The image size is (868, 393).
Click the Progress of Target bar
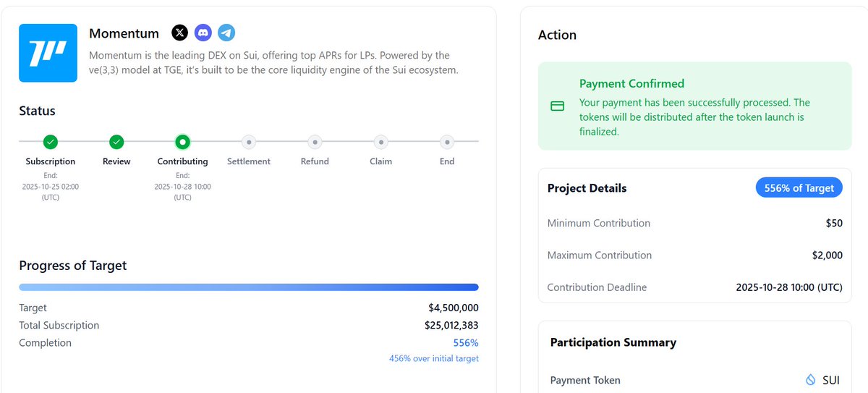[x=249, y=287]
